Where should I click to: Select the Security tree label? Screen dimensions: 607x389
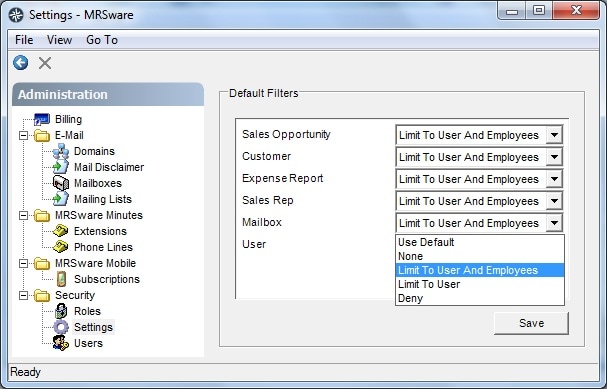click(75, 295)
